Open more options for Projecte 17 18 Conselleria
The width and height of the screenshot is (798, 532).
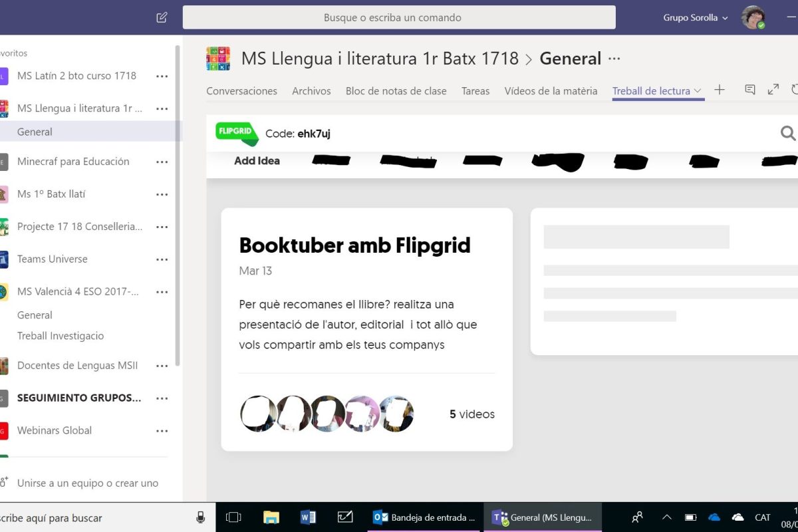pos(162,227)
